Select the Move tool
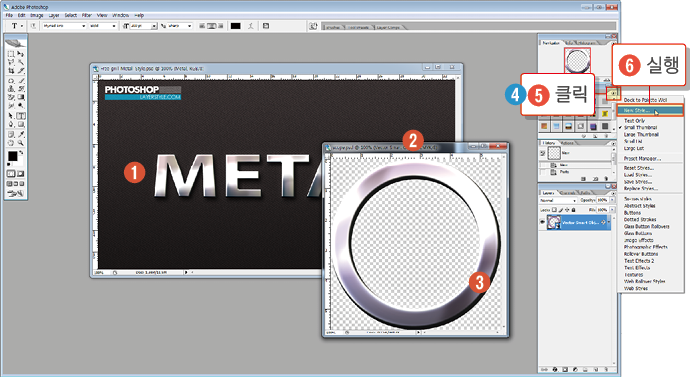Screen dimensions: 690x377 click(21, 54)
